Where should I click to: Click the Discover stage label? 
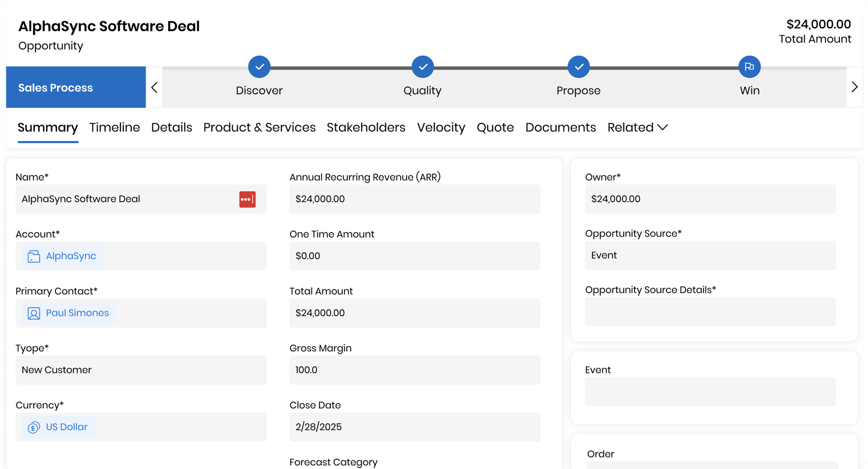pyautogui.click(x=259, y=90)
